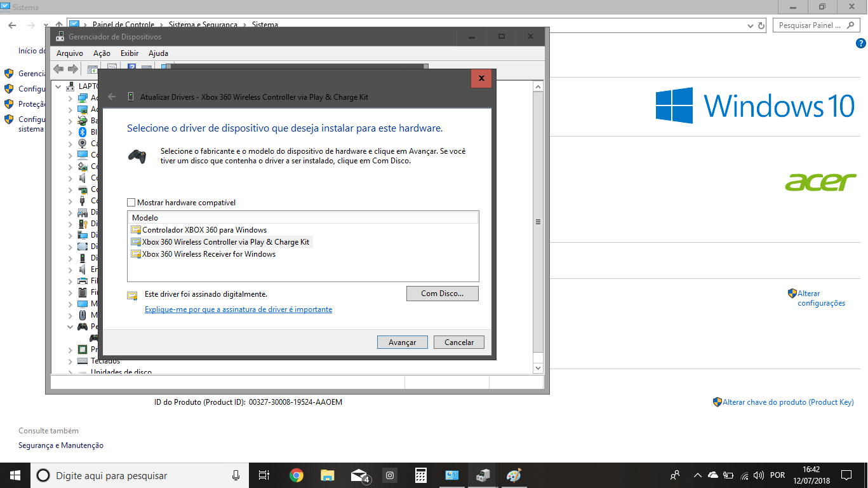
Task: Click the Cortana taskbar search box
Action: [139, 475]
